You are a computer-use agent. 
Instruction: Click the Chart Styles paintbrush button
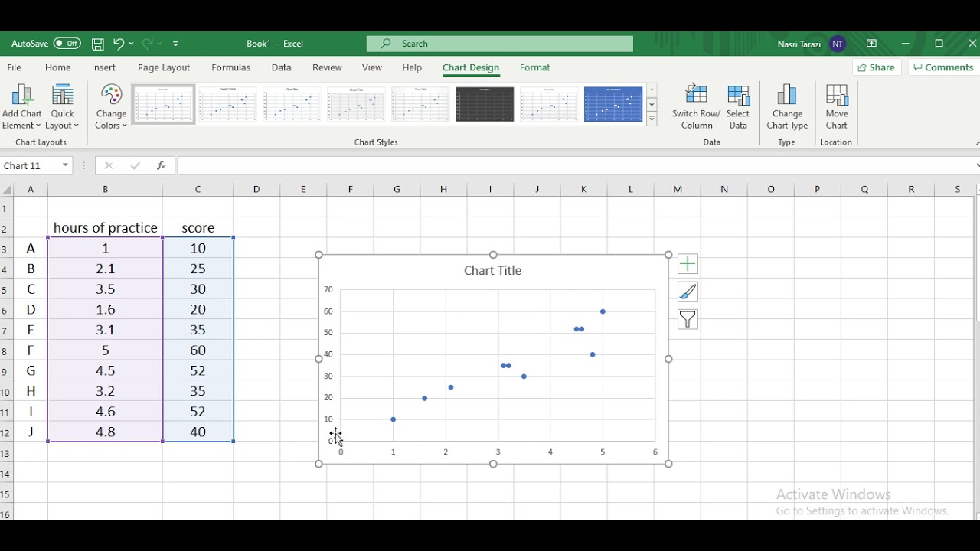pyautogui.click(x=688, y=292)
